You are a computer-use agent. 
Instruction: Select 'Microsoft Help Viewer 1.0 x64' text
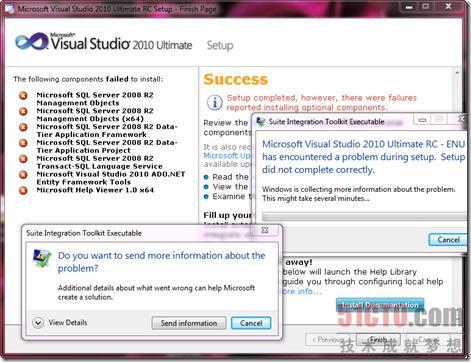click(x=95, y=190)
